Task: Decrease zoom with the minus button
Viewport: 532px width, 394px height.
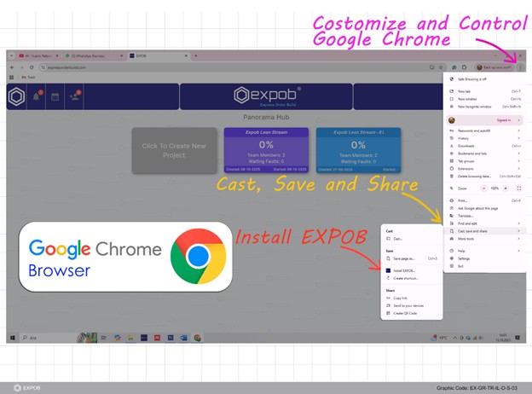Action: point(483,188)
